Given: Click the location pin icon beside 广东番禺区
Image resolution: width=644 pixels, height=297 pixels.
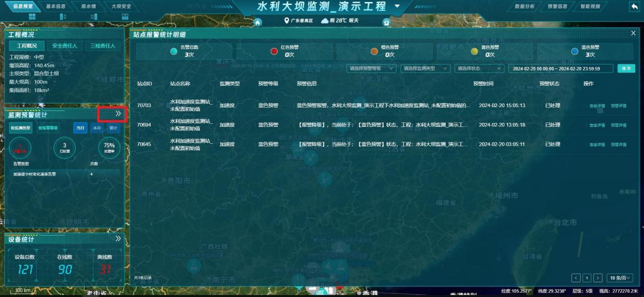Looking at the screenshot, I should pyautogui.click(x=286, y=20).
